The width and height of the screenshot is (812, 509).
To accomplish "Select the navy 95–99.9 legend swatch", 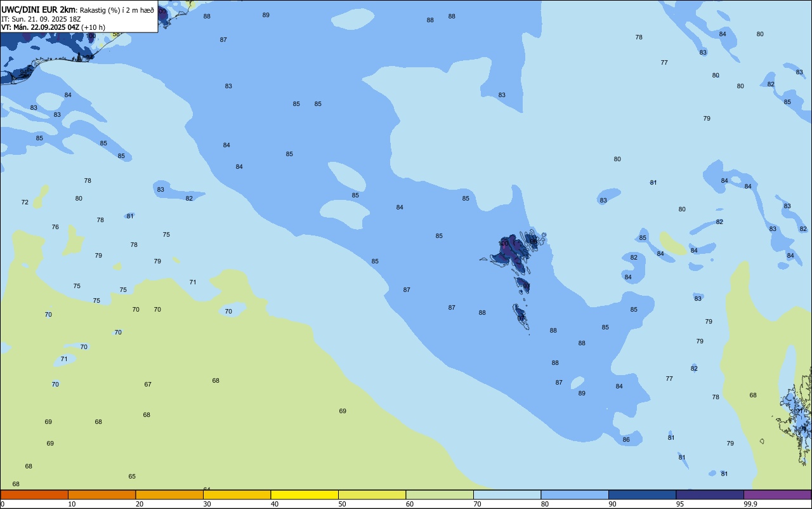I will pyautogui.click(x=710, y=494).
